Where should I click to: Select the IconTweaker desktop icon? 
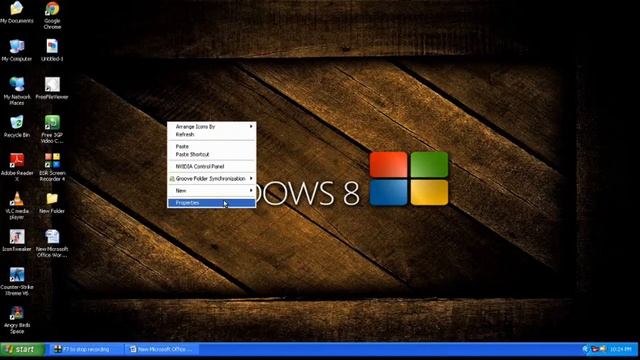[17, 240]
